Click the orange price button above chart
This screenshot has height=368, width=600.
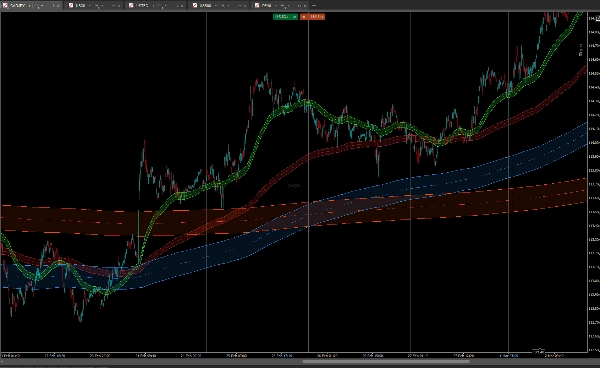(x=313, y=17)
